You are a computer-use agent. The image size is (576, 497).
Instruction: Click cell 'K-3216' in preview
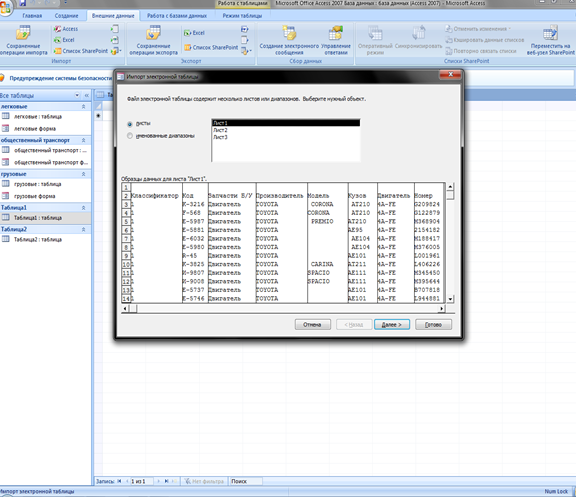point(193,204)
